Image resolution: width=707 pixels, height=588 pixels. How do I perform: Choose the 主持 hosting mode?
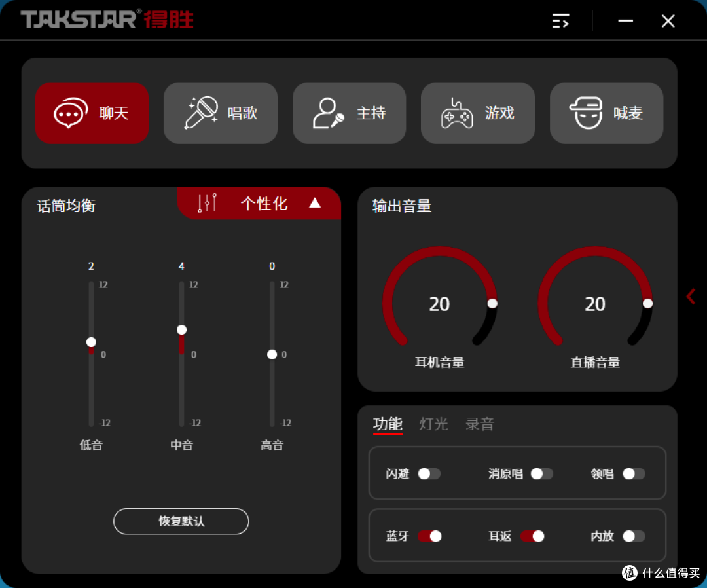pos(349,113)
